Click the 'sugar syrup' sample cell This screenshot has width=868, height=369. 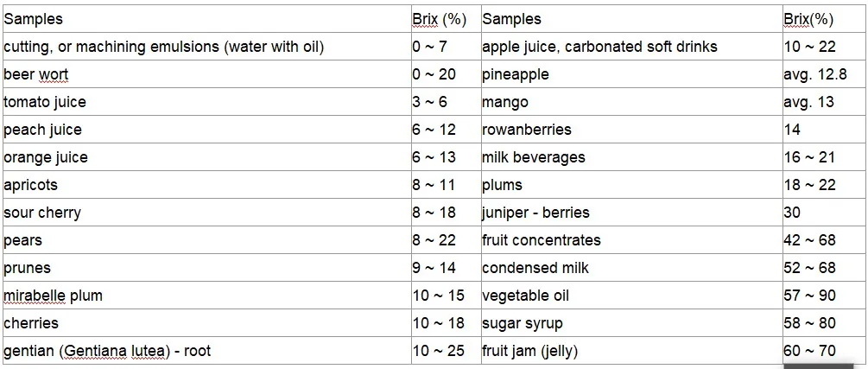tap(523, 323)
